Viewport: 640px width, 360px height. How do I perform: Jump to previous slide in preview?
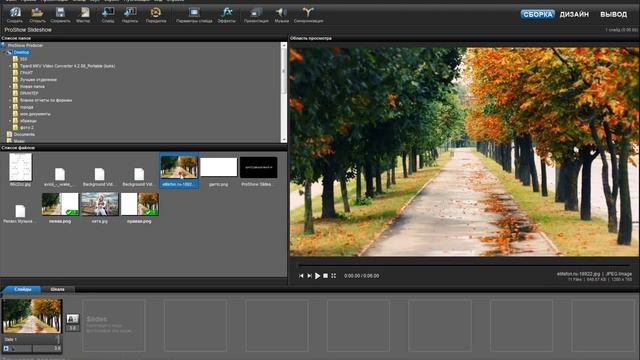coord(301,276)
